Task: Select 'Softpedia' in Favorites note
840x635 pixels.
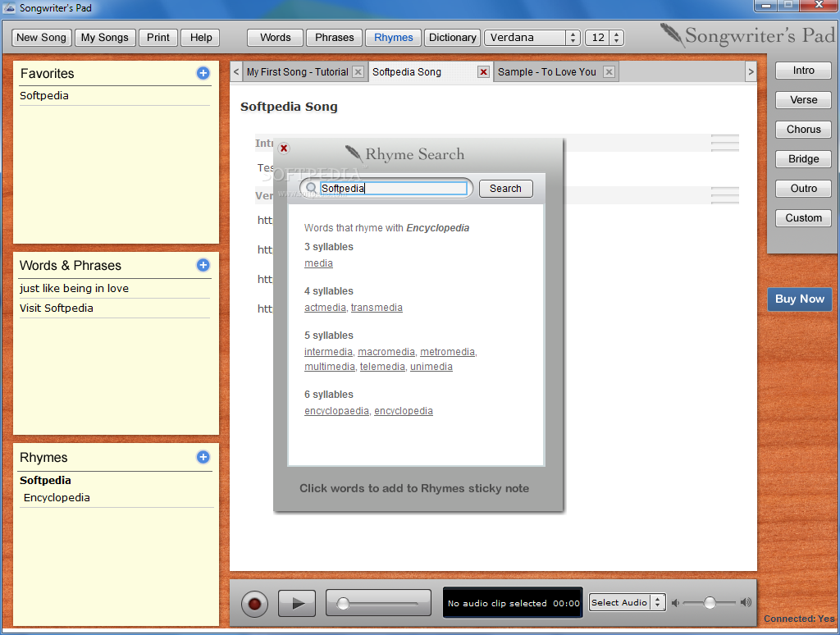Action: pos(44,95)
